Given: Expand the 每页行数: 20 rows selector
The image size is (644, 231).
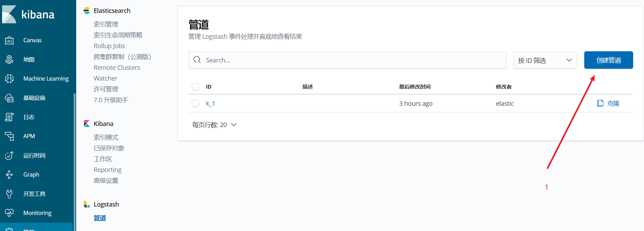Looking at the screenshot, I should coord(215,125).
